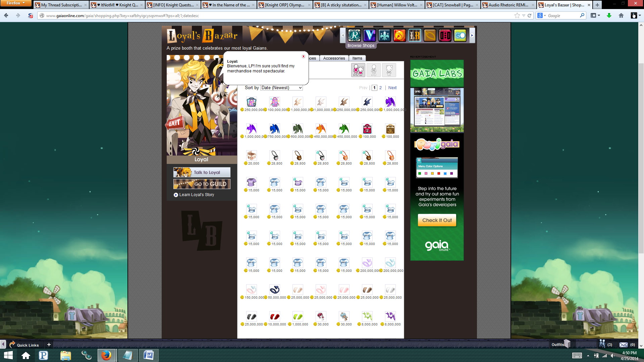The width and height of the screenshot is (644, 362).
Task: Filter items by cat pet avatar toggle
Action: click(x=389, y=70)
